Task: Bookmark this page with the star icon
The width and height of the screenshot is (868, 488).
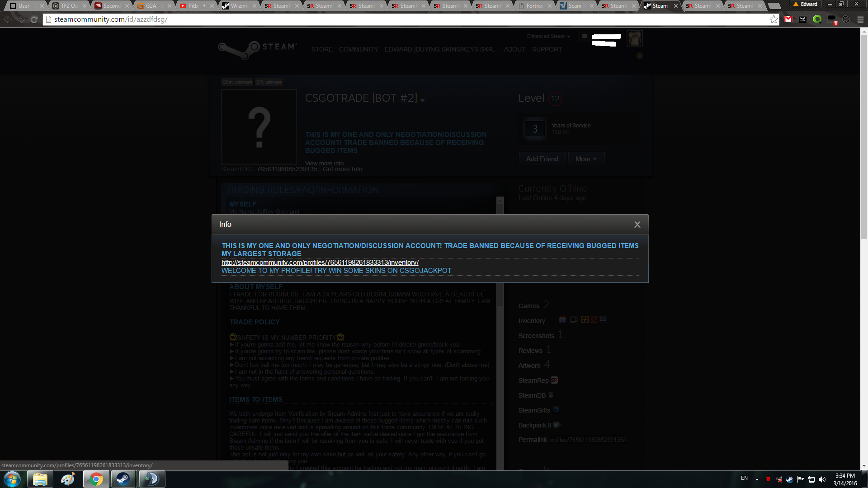Action: pyautogui.click(x=774, y=19)
